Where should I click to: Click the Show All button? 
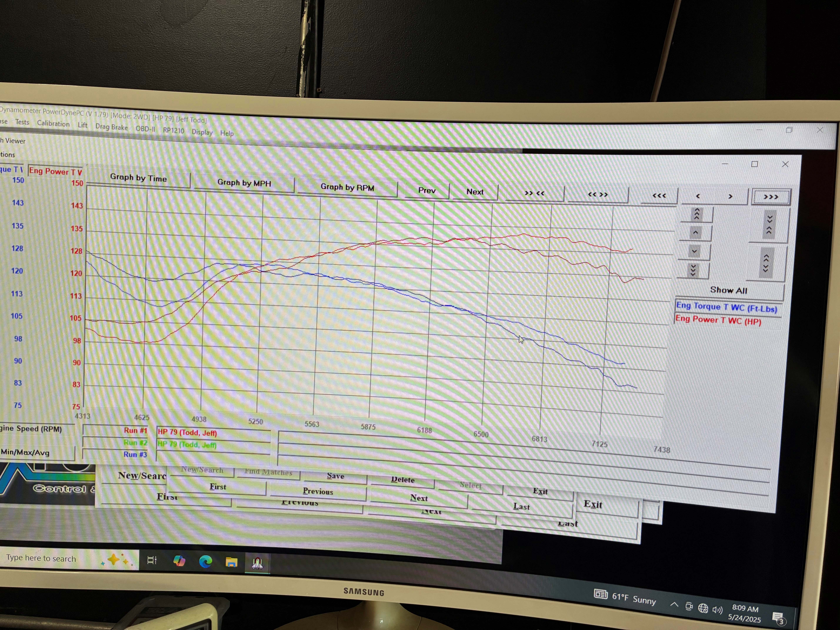click(x=728, y=290)
